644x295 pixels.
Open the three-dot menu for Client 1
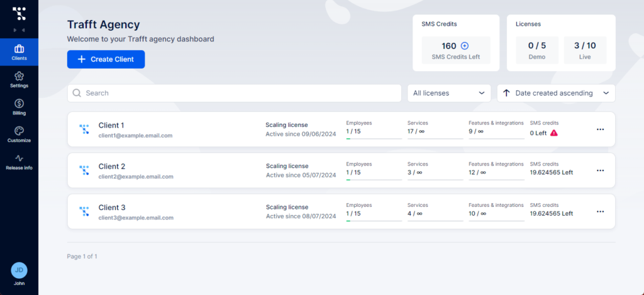pyautogui.click(x=600, y=130)
